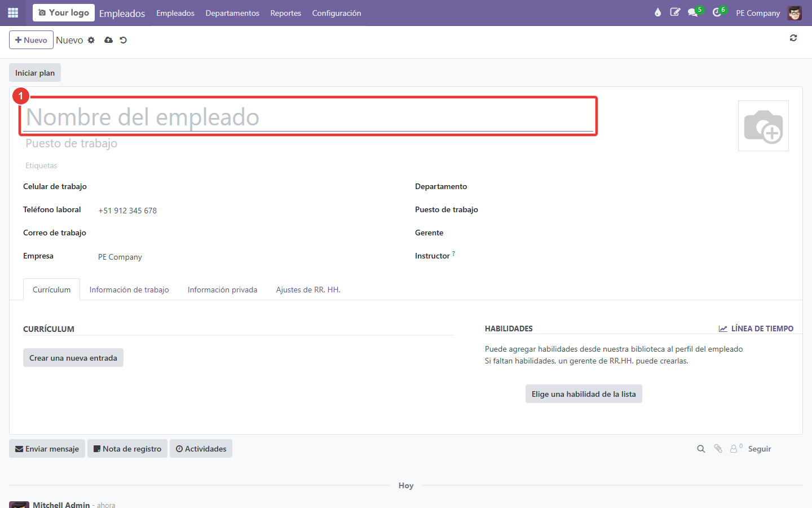Open the right-column Puesto de trabajo dropdown
The width and height of the screenshot is (812, 508).
coord(639,210)
